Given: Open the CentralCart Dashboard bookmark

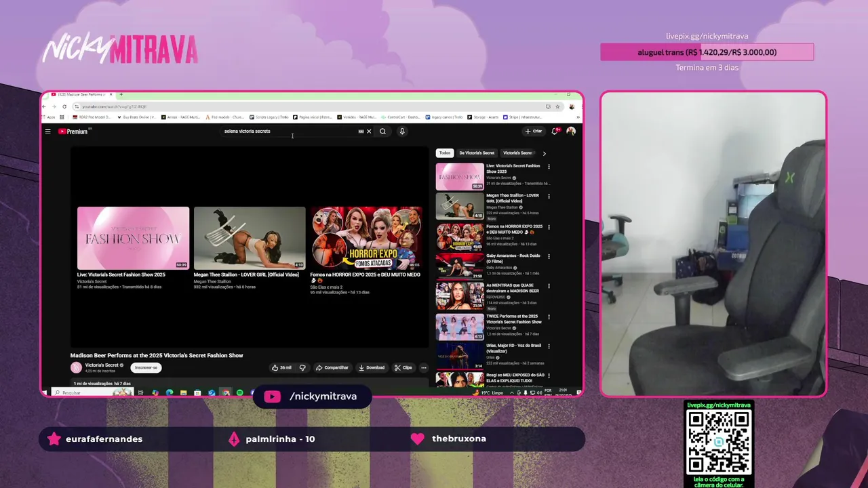Looking at the screenshot, I should (x=400, y=117).
